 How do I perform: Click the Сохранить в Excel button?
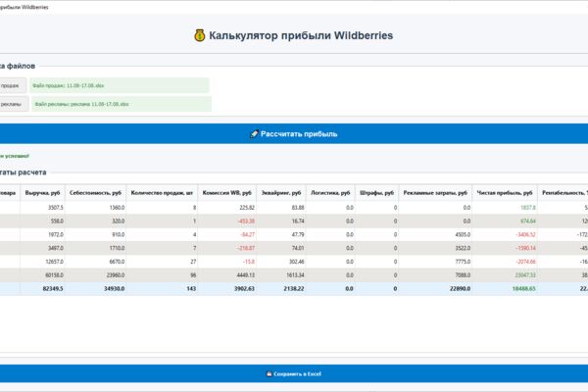(x=294, y=373)
